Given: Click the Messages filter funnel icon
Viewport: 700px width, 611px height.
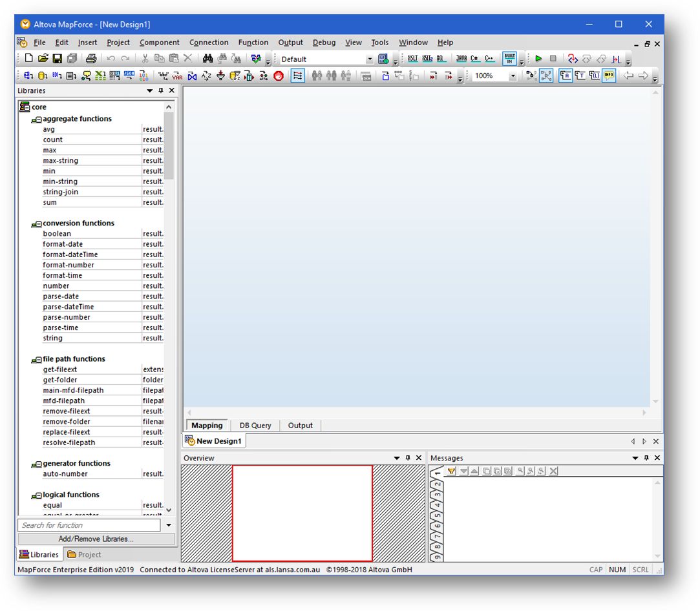Looking at the screenshot, I should [x=451, y=471].
